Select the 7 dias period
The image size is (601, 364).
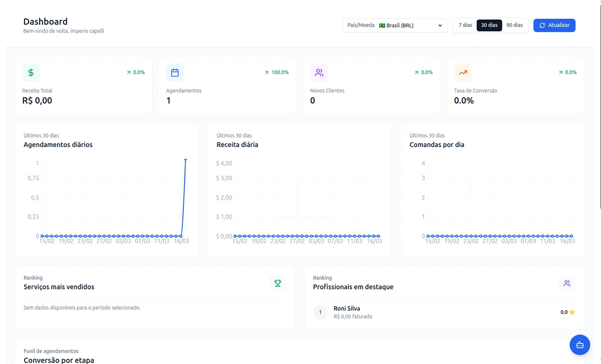(x=465, y=25)
